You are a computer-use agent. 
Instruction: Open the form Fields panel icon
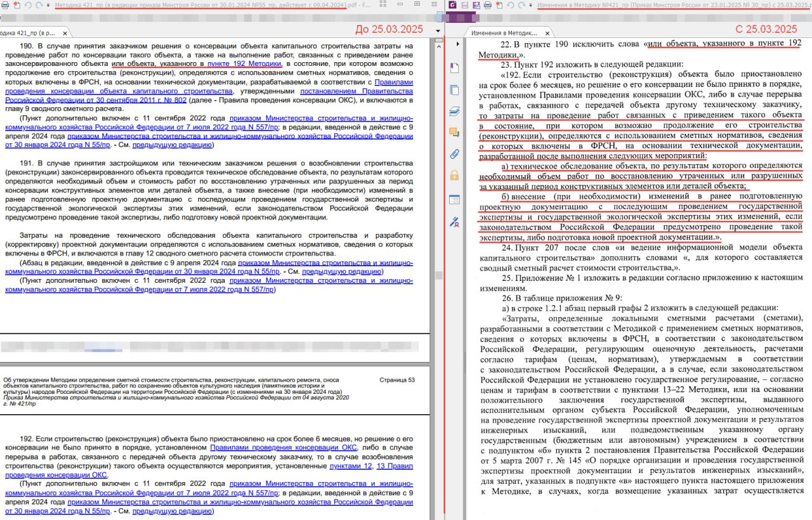454,199
